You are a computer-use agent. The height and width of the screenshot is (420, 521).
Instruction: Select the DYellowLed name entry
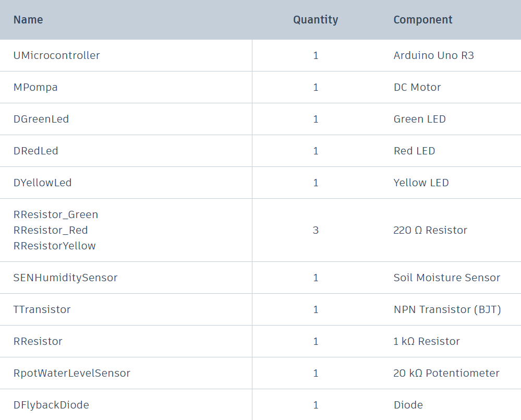[x=43, y=183]
